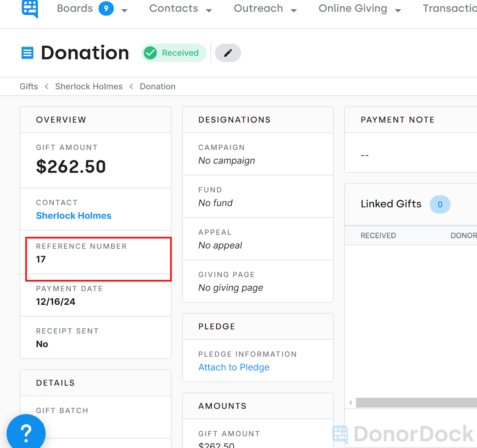Click the Received status badge
477x448 pixels.
[x=174, y=53]
